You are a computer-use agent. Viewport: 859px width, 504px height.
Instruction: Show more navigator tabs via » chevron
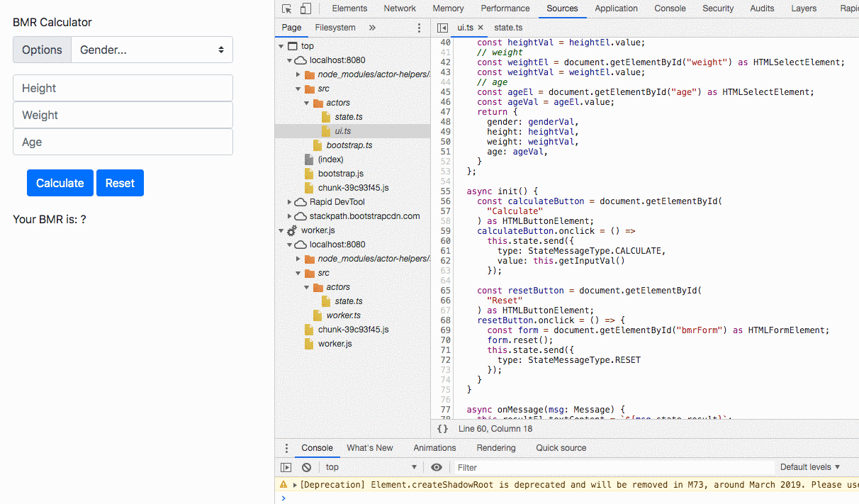372,28
